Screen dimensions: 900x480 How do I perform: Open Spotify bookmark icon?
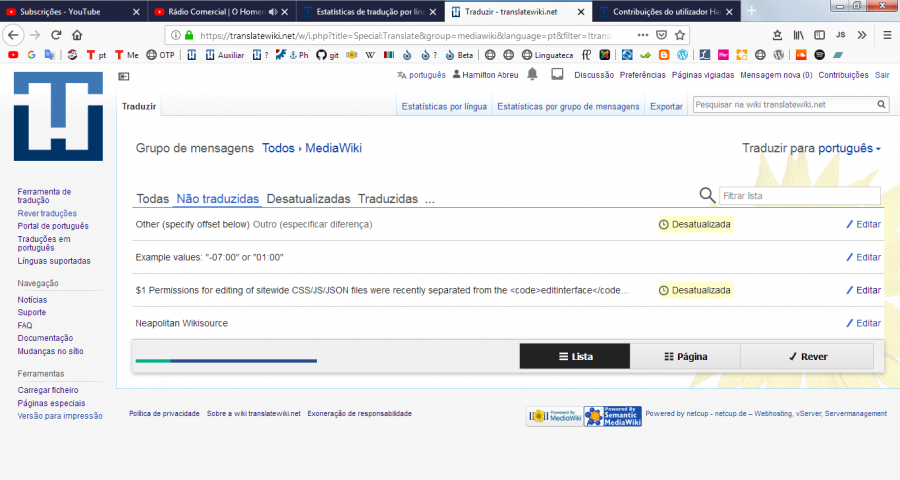pos(820,55)
